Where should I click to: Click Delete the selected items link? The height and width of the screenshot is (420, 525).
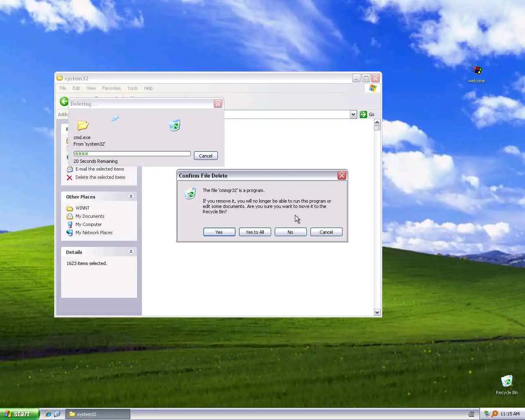[100, 177]
